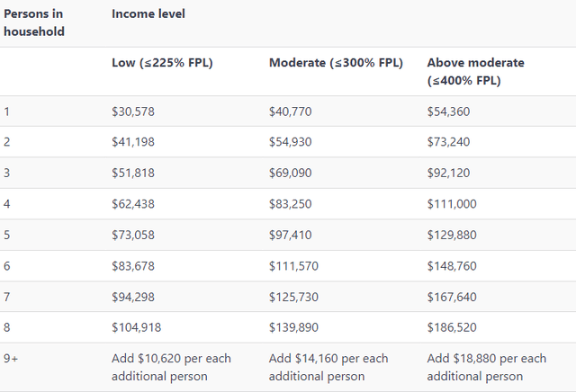Click the "9+" household size cell

[12, 358]
